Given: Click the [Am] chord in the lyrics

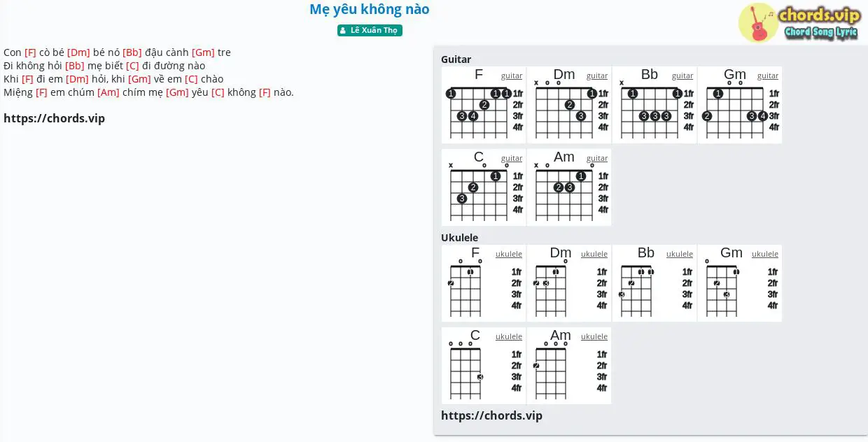Looking at the screenshot, I should pyautogui.click(x=108, y=92).
